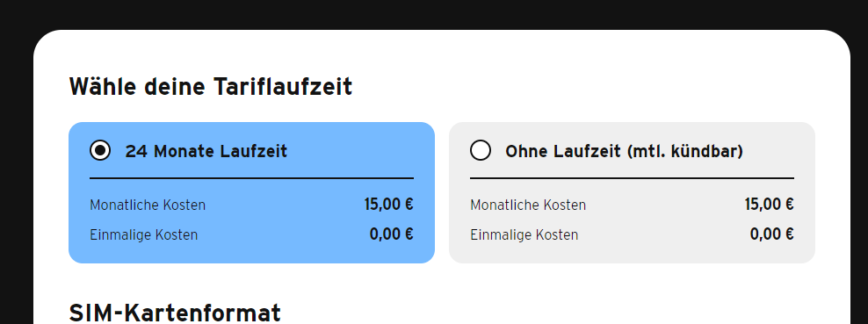Click 'Monatliche Kosten' in the Ohne Laufzeit card
The height and width of the screenshot is (324, 868).
(527, 205)
